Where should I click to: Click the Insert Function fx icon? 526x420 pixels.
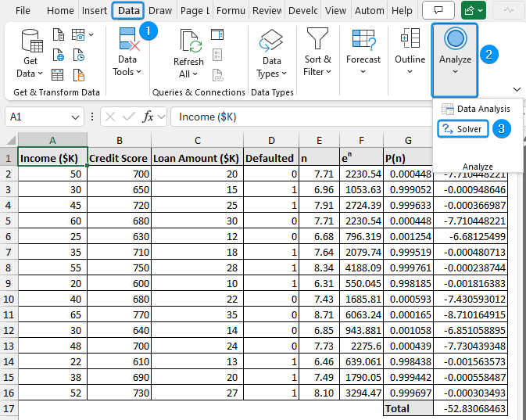148,117
